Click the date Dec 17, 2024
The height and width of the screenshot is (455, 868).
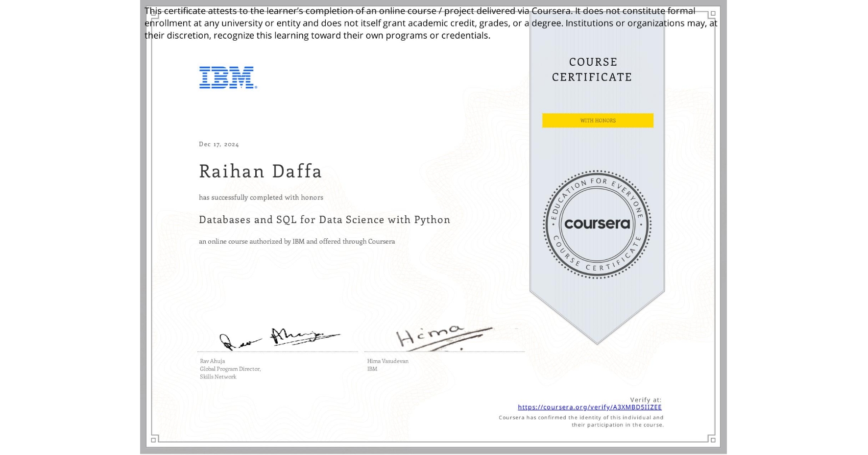click(x=219, y=144)
